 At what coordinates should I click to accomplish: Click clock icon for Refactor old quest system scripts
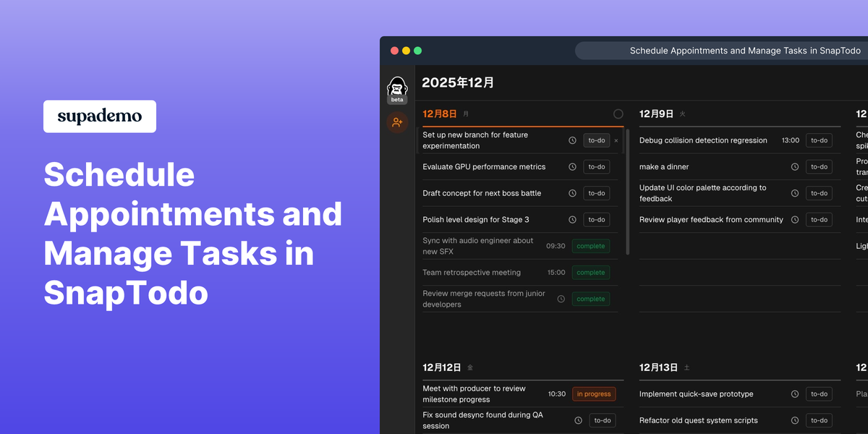[794, 420]
